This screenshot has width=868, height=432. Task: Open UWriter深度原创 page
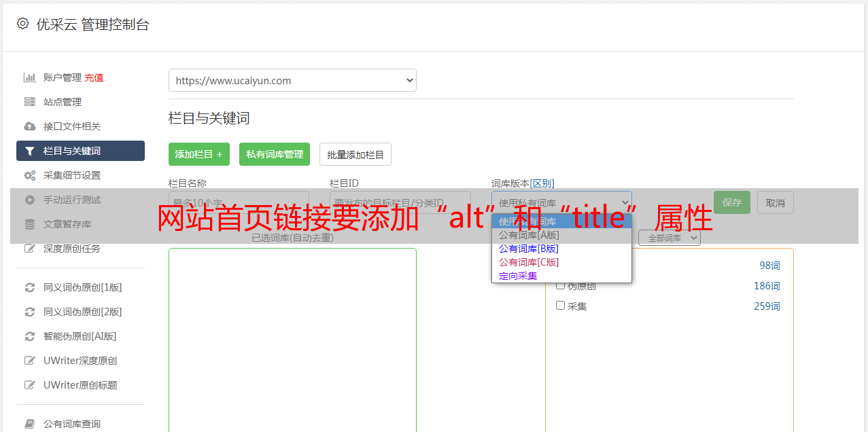[80, 361]
